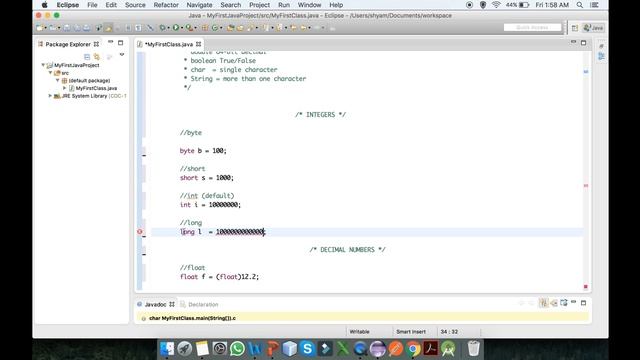Open dropdown arrow next to Debug button
Viewport: 640px width, 360px height.
point(169,28)
